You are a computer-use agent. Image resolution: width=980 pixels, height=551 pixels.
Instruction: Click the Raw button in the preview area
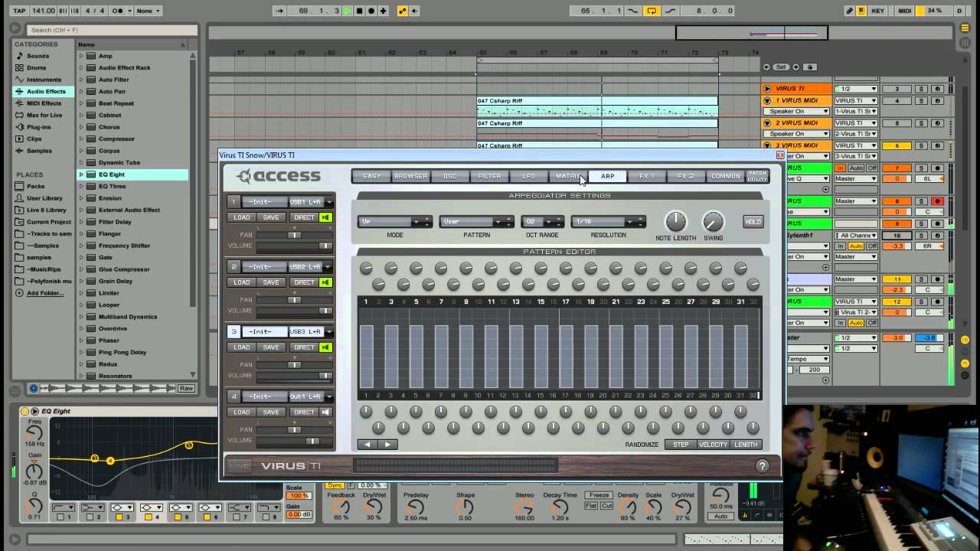click(186, 389)
